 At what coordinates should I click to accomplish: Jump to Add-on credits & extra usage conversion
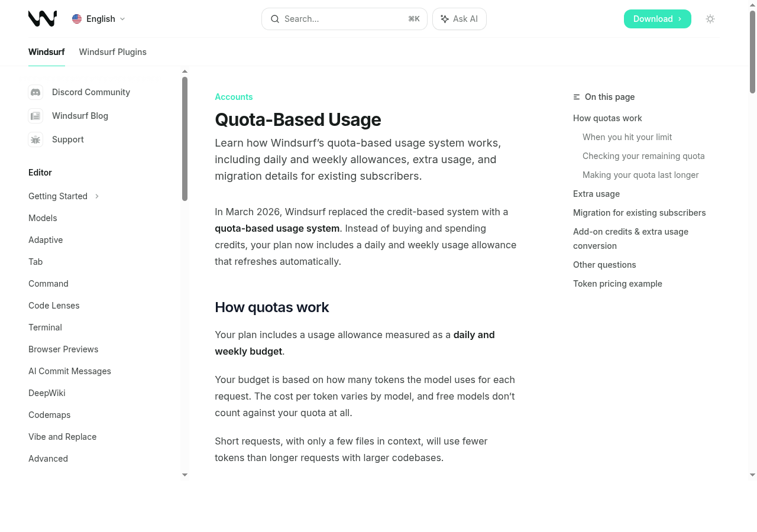630,239
